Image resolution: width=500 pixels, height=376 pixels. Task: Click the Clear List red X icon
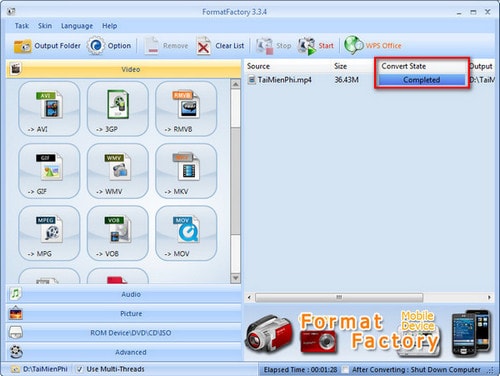[203, 46]
